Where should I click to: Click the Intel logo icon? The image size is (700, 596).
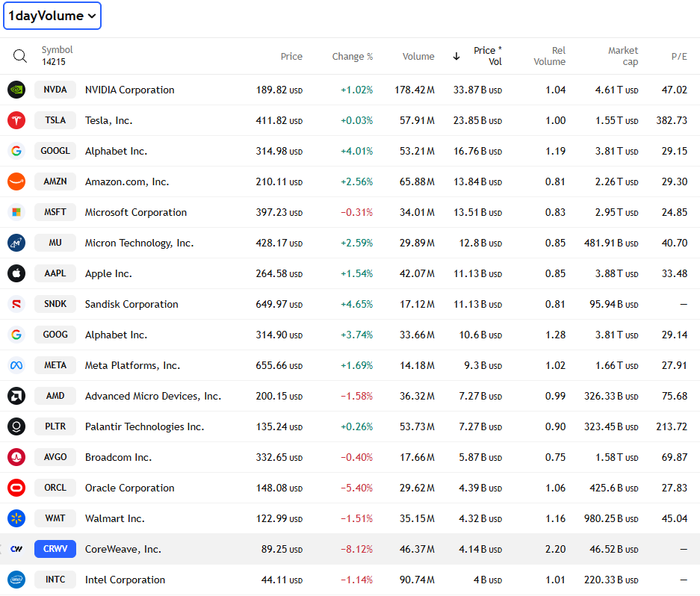16,580
